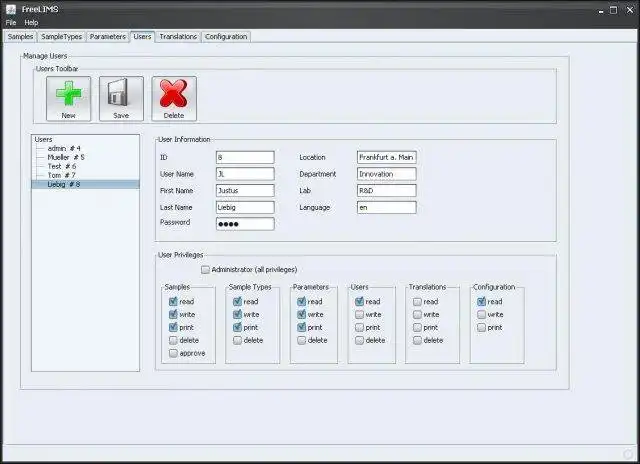Viewport: 640px width, 464px height.
Task: Click the Lab field with R&D
Action: tap(387, 191)
